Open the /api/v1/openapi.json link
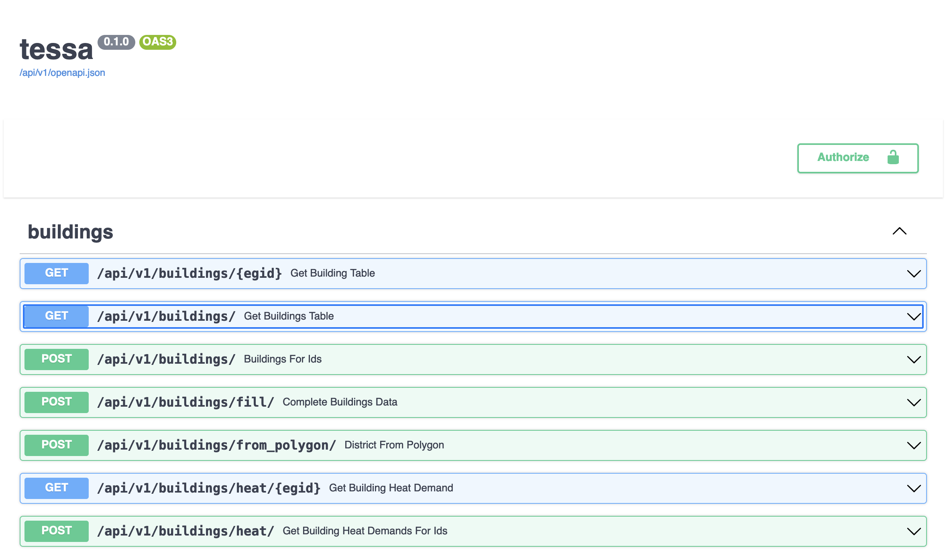 (x=62, y=73)
